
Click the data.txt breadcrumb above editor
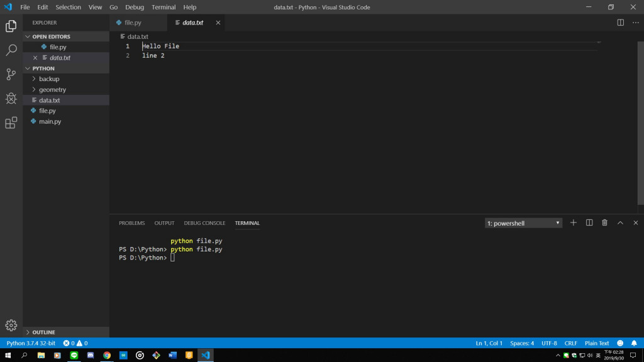(135, 36)
